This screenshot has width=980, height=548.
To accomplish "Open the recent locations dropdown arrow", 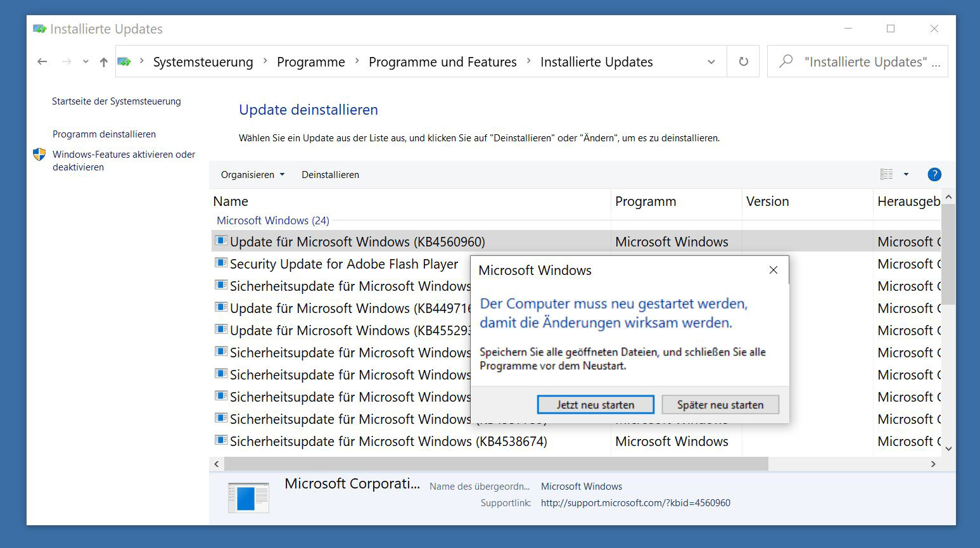I will (86, 61).
